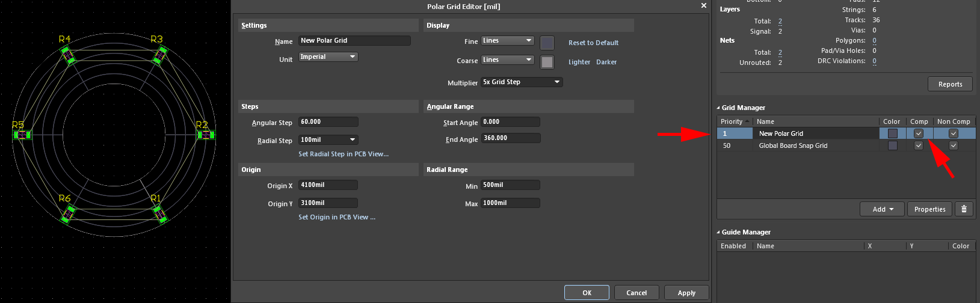
Task: Open the Unit dropdown showing Imperial
Action: pyautogui.click(x=328, y=57)
